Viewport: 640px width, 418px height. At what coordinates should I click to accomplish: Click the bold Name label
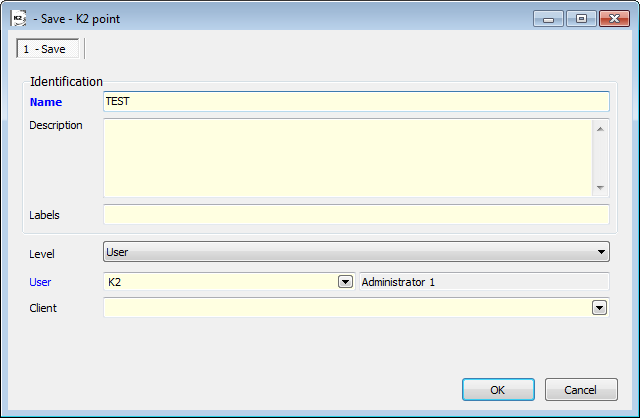pyautogui.click(x=46, y=102)
